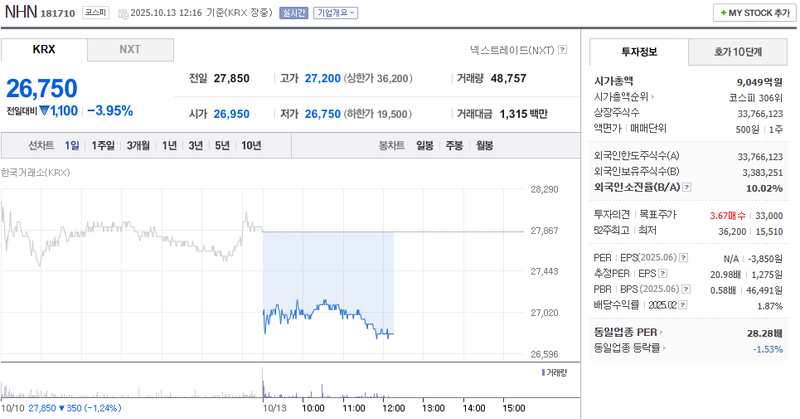This screenshot has height=419, width=800.
Task: Switch to 일봉 candlestick chart
Action: [424, 146]
